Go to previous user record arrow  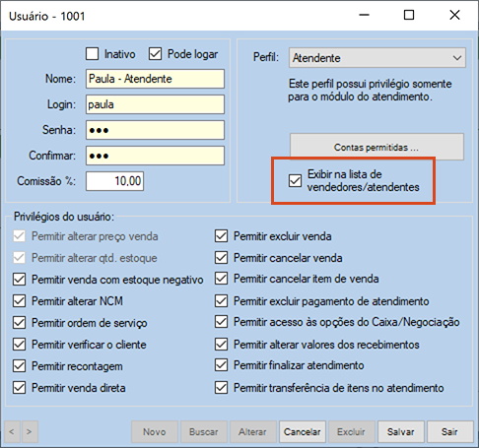point(12,432)
